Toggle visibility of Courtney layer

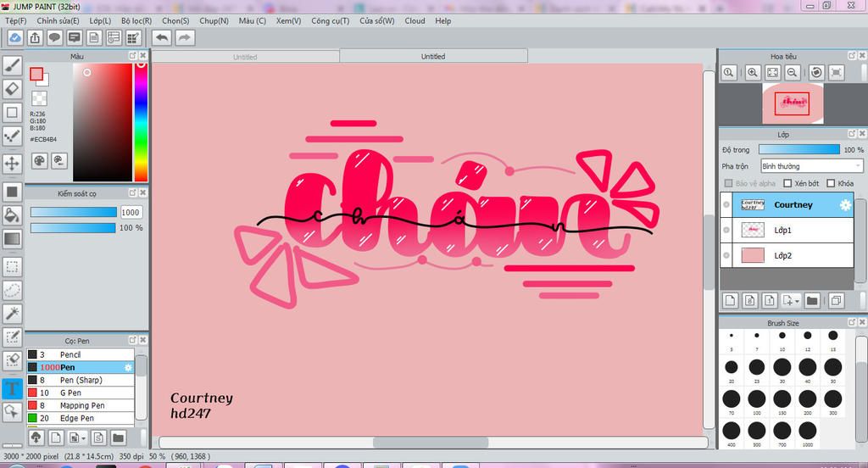(726, 205)
